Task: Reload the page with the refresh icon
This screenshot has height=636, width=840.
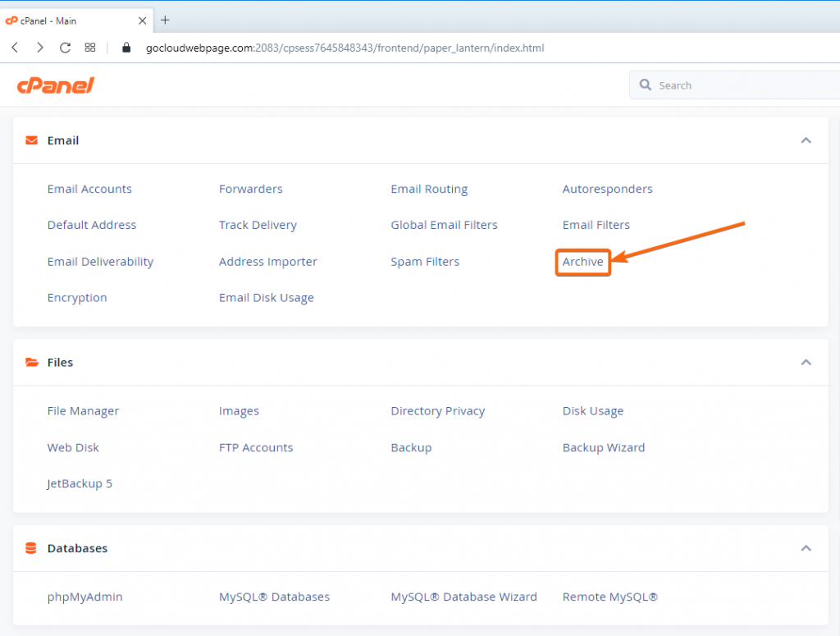Action: (65, 48)
